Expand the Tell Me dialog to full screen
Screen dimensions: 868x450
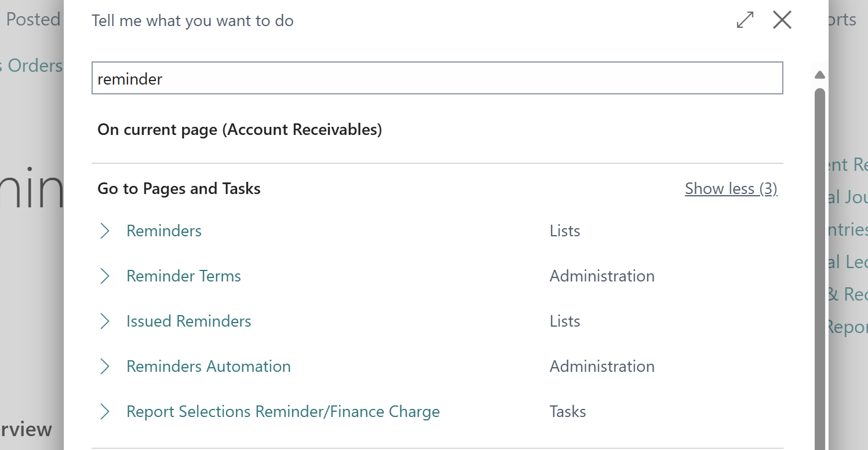click(x=744, y=20)
